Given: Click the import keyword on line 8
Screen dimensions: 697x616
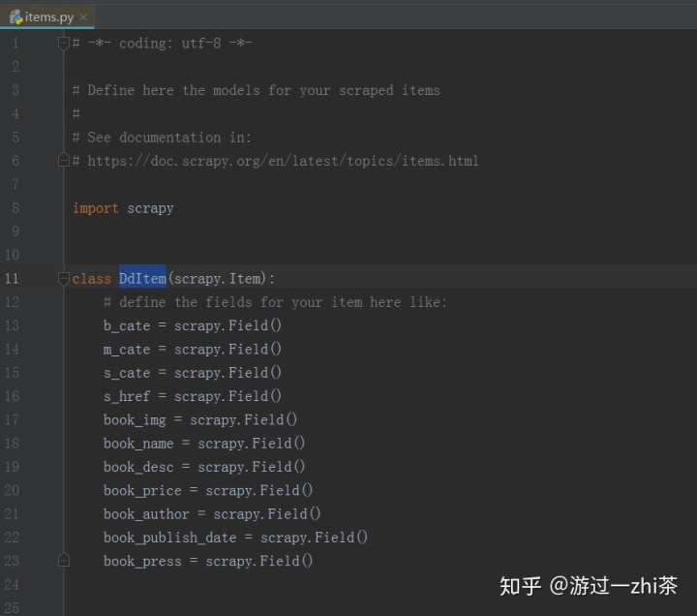Looking at the screenshot, I should point(95,208).
